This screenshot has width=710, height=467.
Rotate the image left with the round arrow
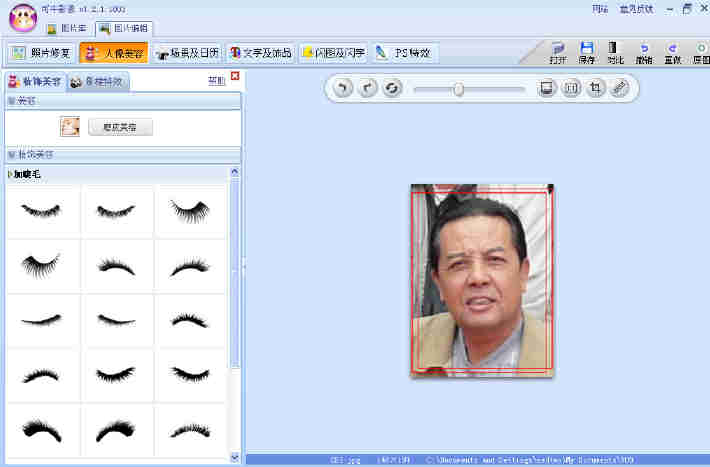(x=343, y=89)
